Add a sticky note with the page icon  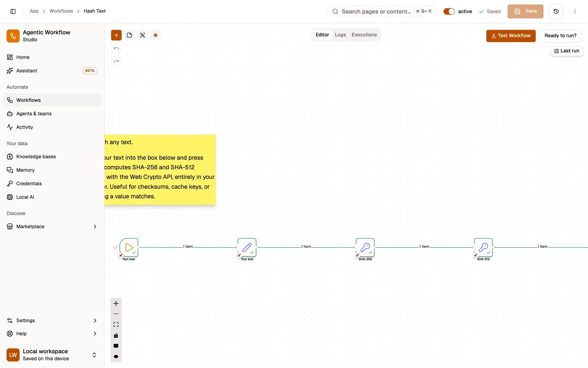129,35
